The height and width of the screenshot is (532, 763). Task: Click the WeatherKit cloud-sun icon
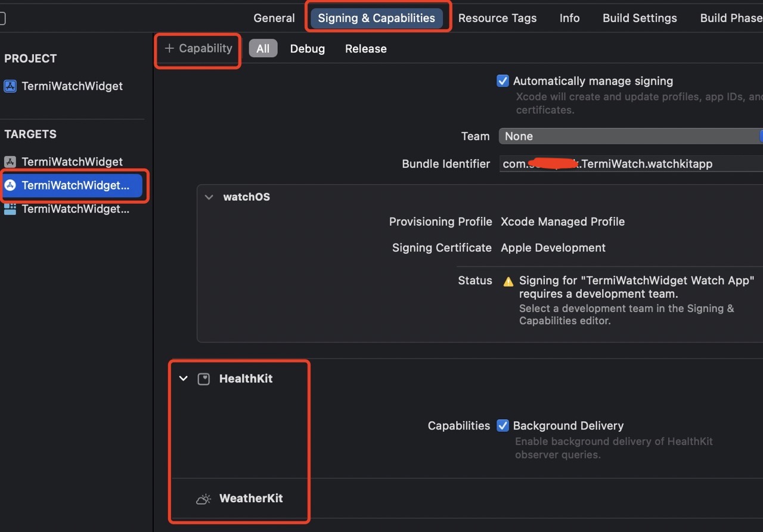204,499
